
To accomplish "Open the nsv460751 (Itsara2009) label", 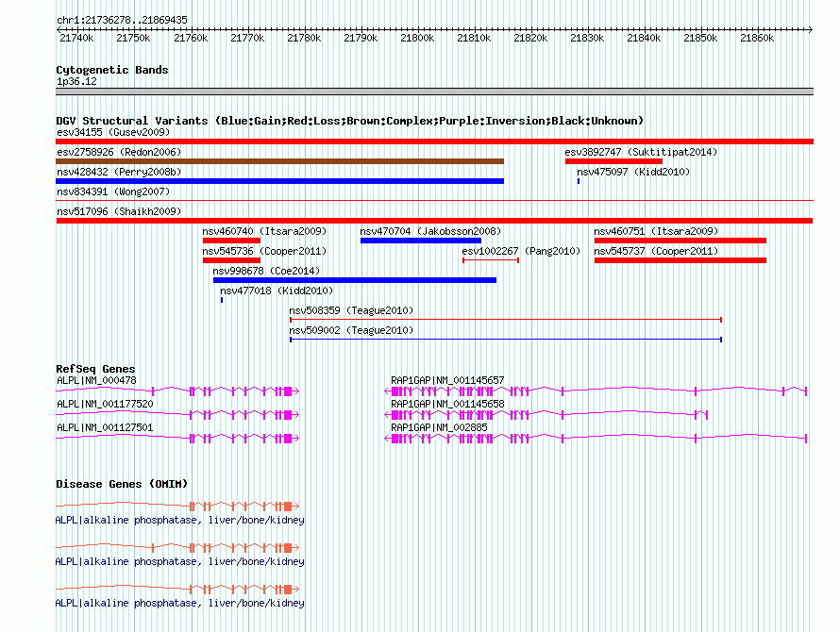I will 656,231.
